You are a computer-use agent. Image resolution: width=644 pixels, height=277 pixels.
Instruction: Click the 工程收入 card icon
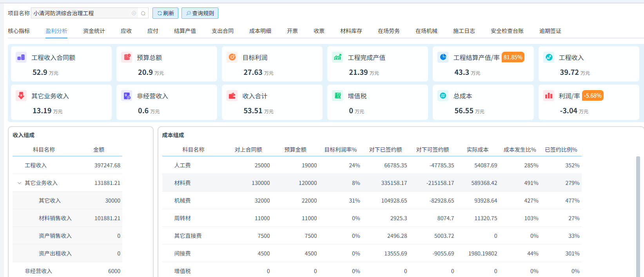549,57
